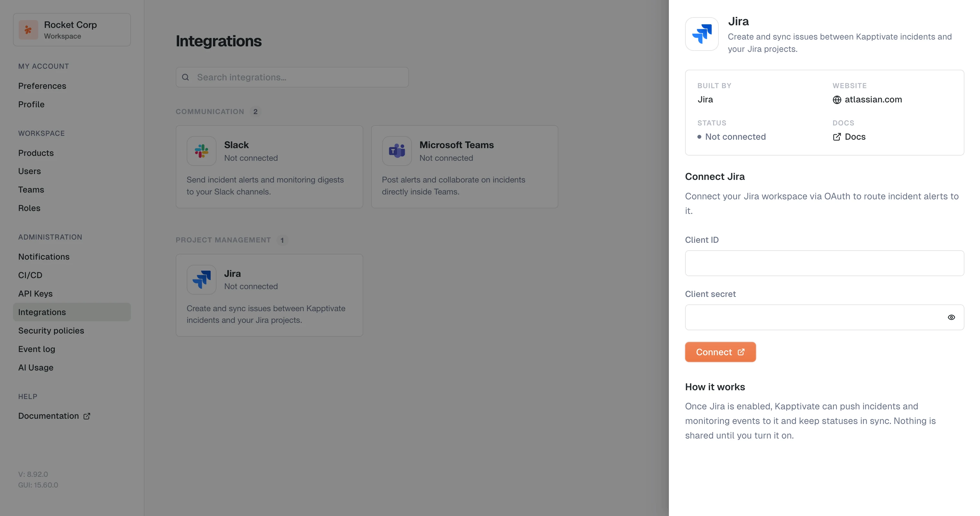The image size is (980, 516).
Task: Click the Slack logo icon
Action: click(x=201, y=151)
